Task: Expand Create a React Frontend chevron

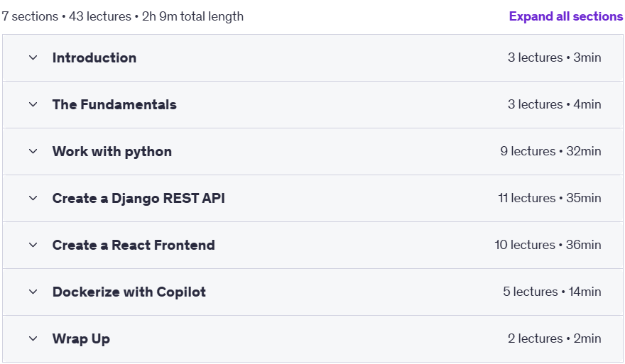Action: 33,245
